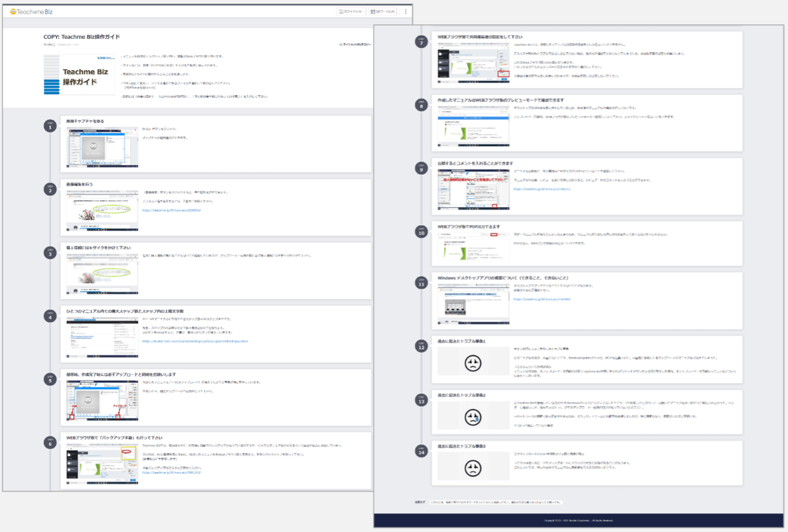The image size is (788, 532).
Task: Open the step 2 image-editing thumbnail
Action: pos(102,211)
